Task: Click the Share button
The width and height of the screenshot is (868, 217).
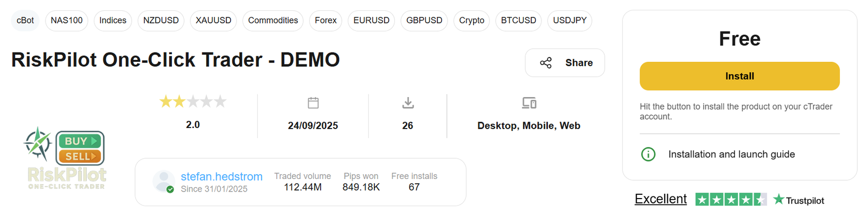Action: click(x=565, y=63)
